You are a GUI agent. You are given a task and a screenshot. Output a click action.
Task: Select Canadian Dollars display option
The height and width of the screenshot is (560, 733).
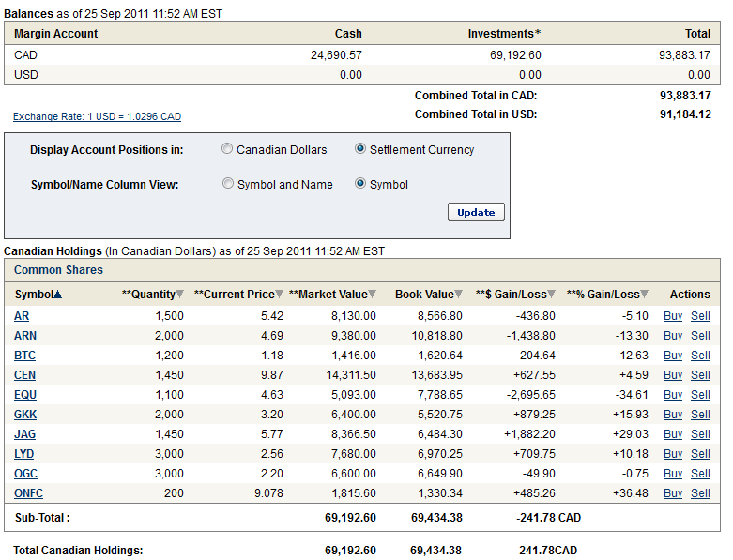[x=227, y=149]
